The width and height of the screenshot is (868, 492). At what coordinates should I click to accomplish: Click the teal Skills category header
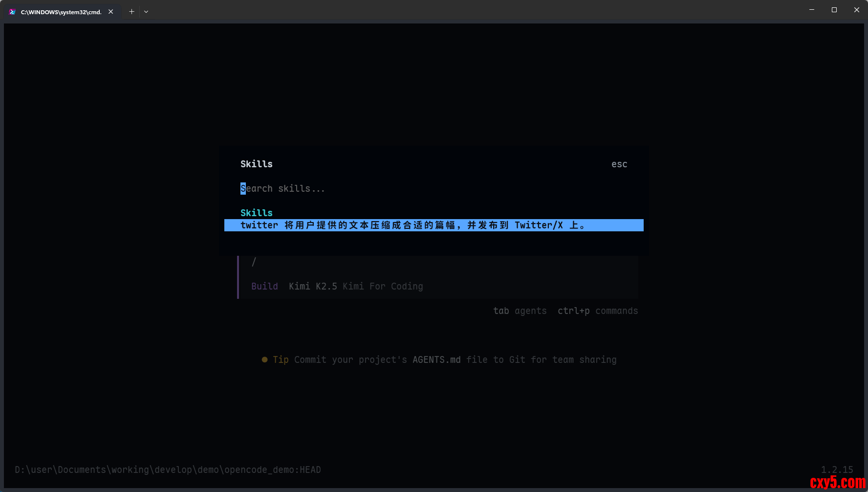(256, 213)
